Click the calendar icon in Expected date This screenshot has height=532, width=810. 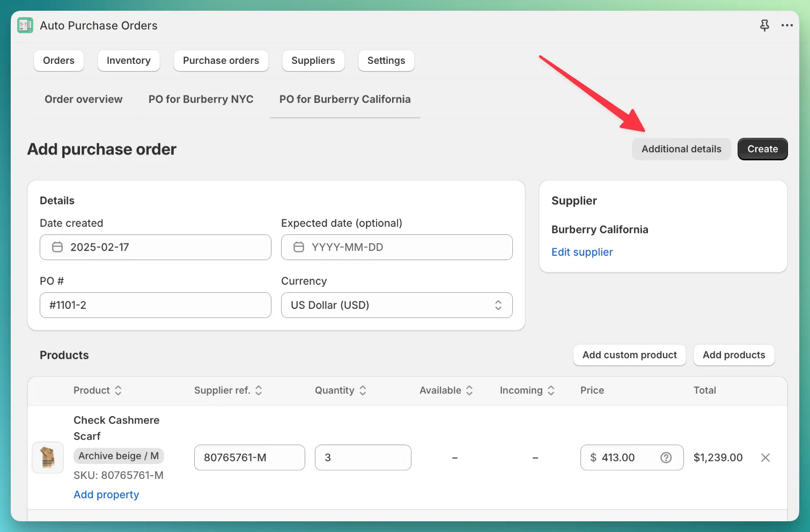click(x=299, y=247)
